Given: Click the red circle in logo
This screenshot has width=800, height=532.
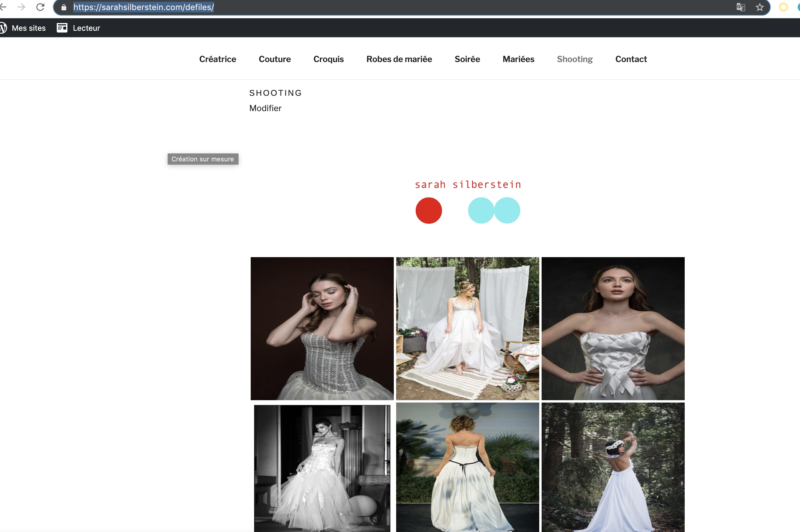Looking at the screenshot, I should pyautogui.click(x=429, y=210).
